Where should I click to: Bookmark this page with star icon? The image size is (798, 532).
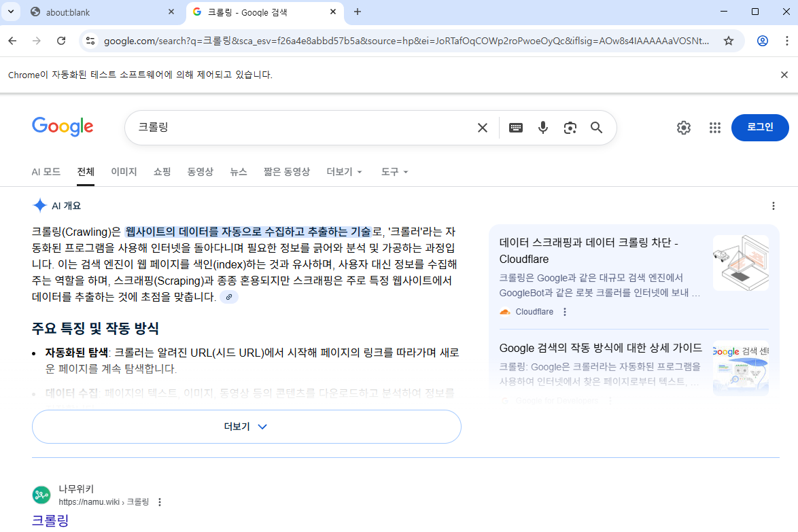(x=728, y=41)
